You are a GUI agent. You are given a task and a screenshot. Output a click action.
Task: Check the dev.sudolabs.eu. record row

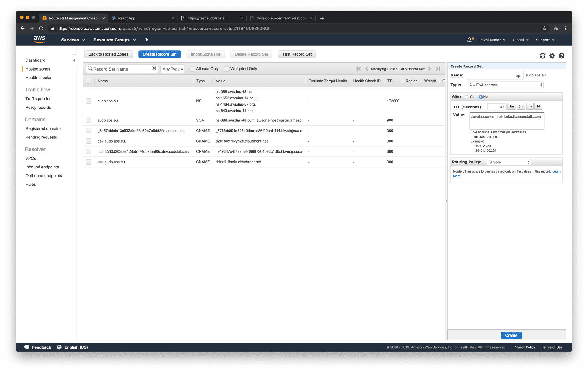click(x=88, y=141)
